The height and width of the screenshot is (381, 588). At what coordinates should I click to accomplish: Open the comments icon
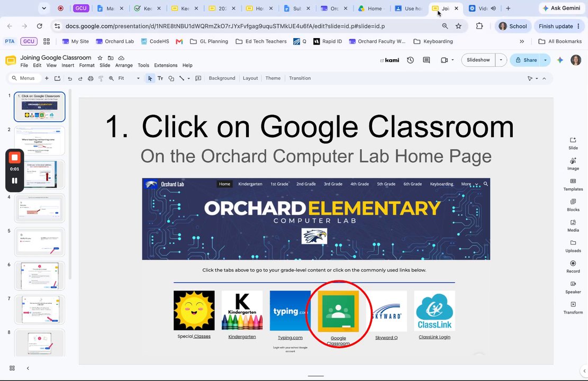point(427,60)
